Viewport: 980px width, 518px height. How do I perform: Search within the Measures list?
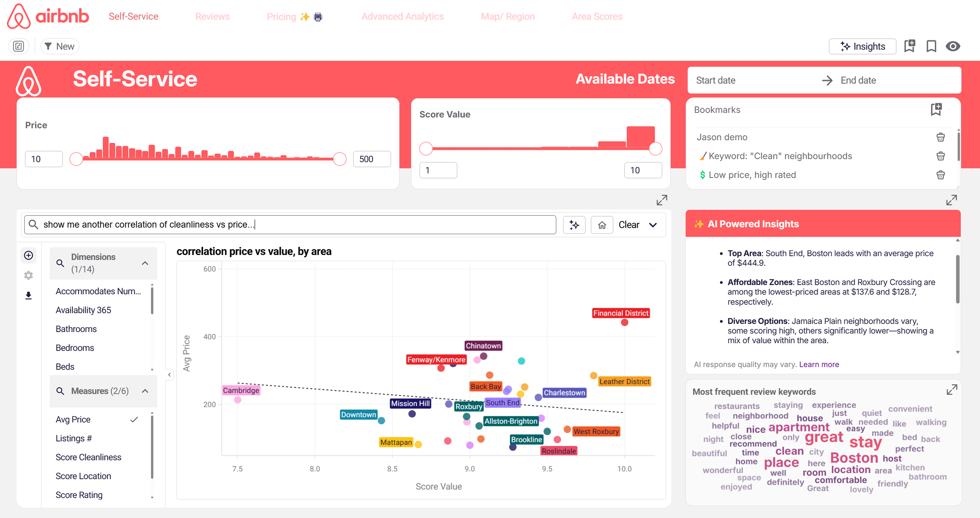pyautogui.click(x=60, y=391)
